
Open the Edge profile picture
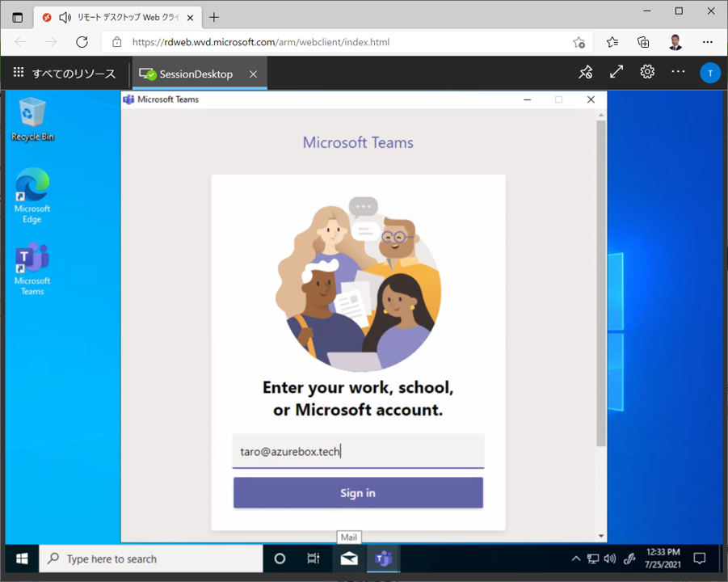click(x=675, y=42)
